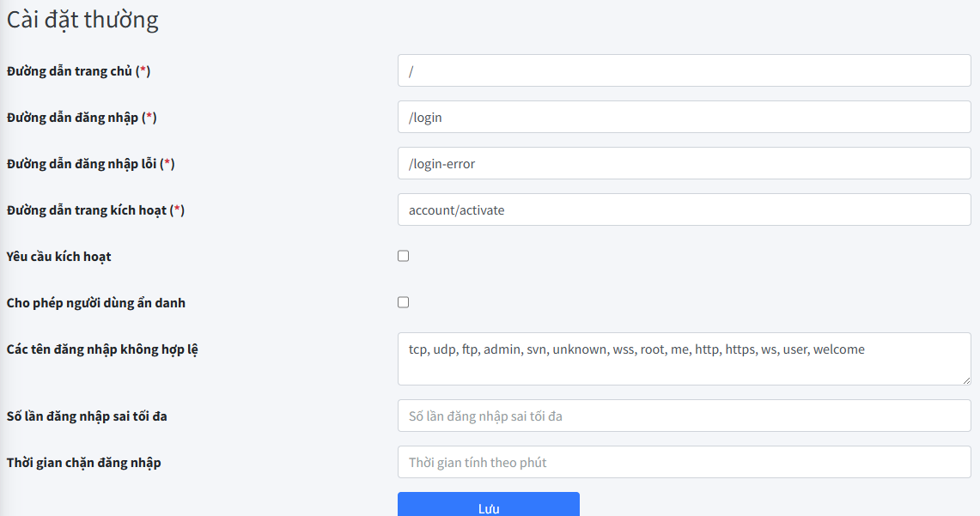
Task: Click the "/login-error" path input field
Action: pyautogui.click(x=684, y=163)
